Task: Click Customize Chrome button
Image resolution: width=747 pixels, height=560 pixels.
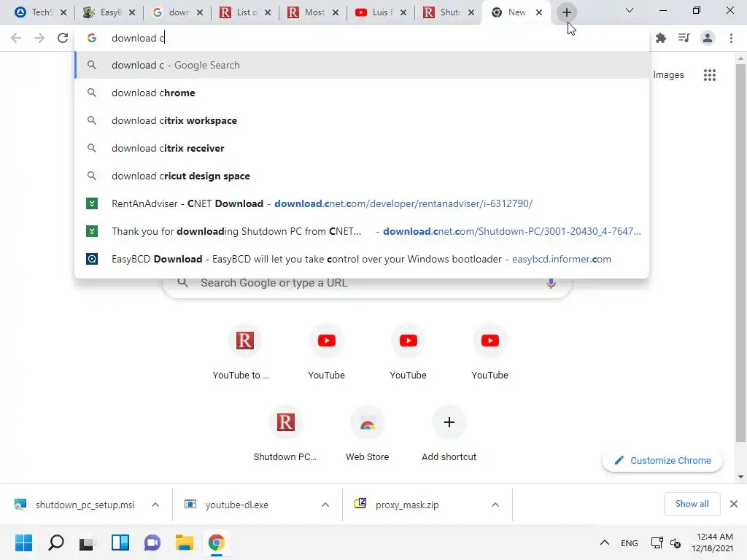Action: coord(662,461)
